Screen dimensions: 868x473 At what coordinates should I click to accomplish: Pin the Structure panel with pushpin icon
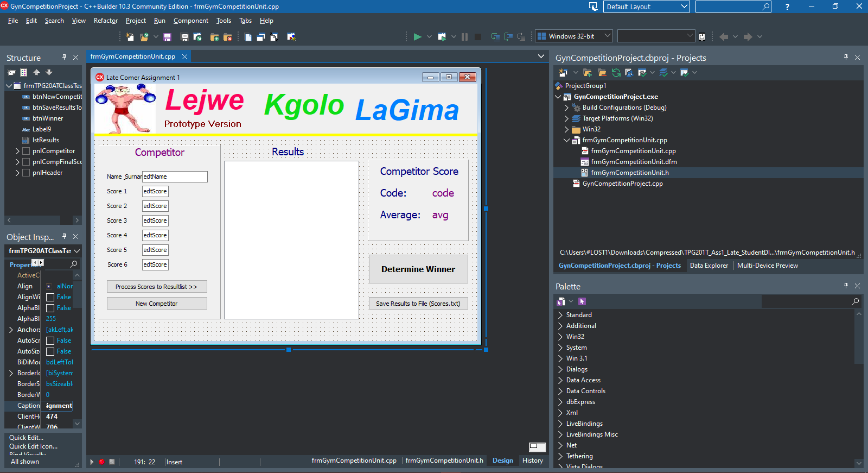(x=64, y=57)
